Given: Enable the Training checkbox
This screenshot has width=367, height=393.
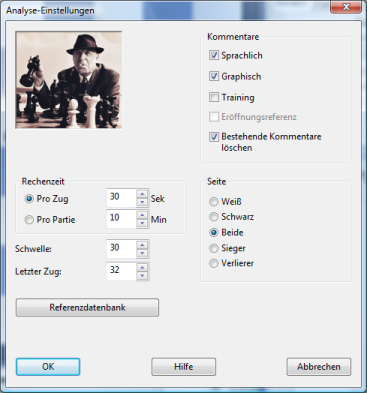Looking at the screenshot, I should 214,97.
